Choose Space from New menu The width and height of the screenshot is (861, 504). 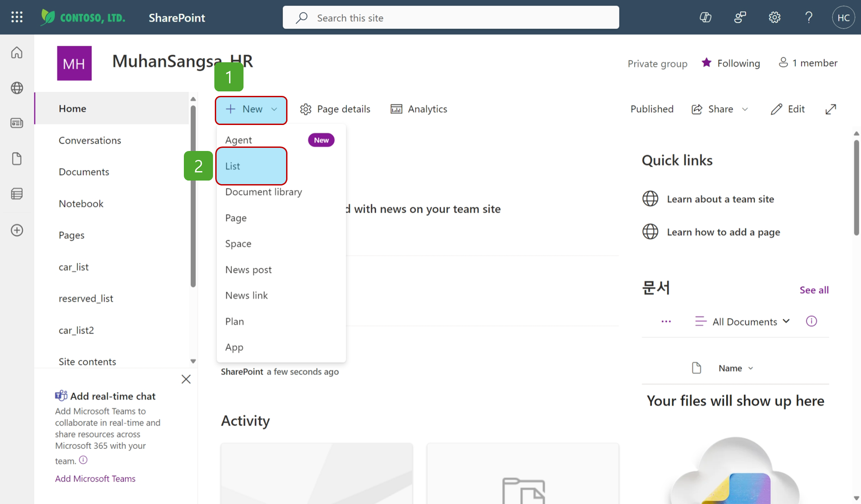pyautogui.click(x=281, y=244)
